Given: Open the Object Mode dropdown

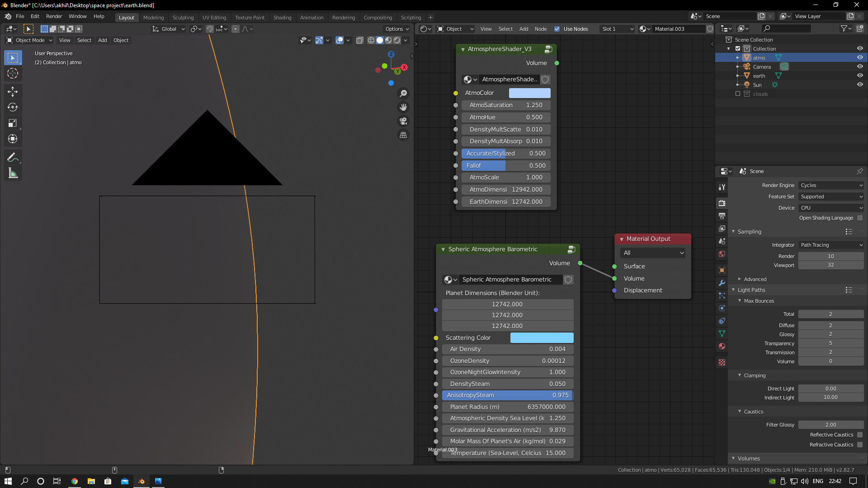Looking at the screenshot, I should 30,40.
